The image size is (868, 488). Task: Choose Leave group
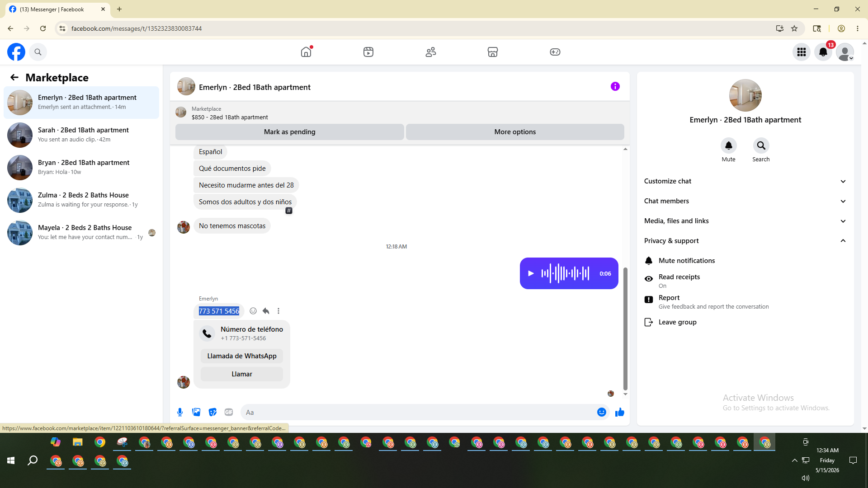click(745, 322)
